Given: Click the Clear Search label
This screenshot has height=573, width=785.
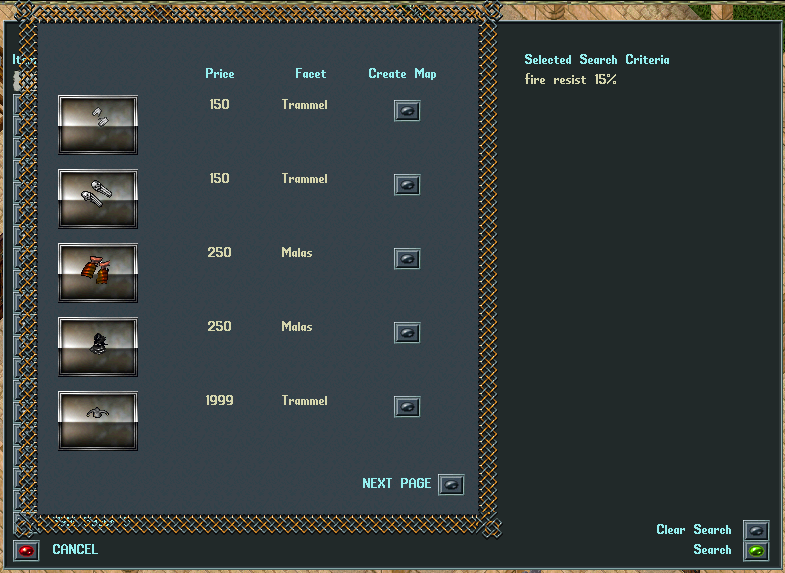Looking at the screenshot, I should 694,529.
